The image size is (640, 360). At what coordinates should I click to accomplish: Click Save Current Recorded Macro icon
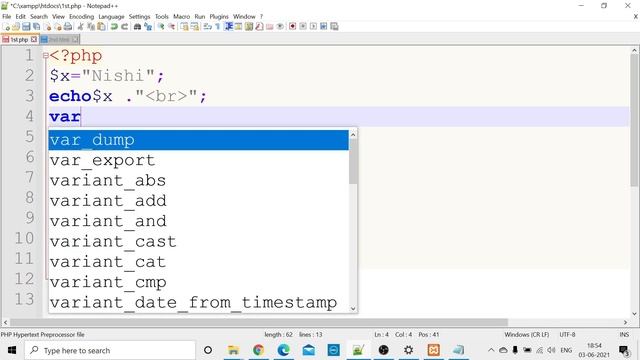pyautogui.click(x=334, y=27)
